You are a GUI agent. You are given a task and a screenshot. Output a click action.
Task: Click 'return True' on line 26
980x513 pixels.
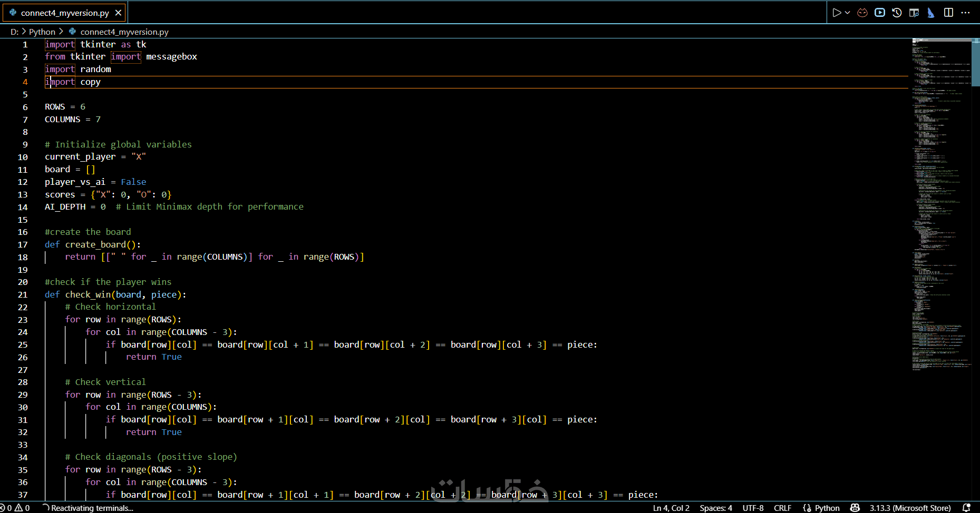click(154, 357)
